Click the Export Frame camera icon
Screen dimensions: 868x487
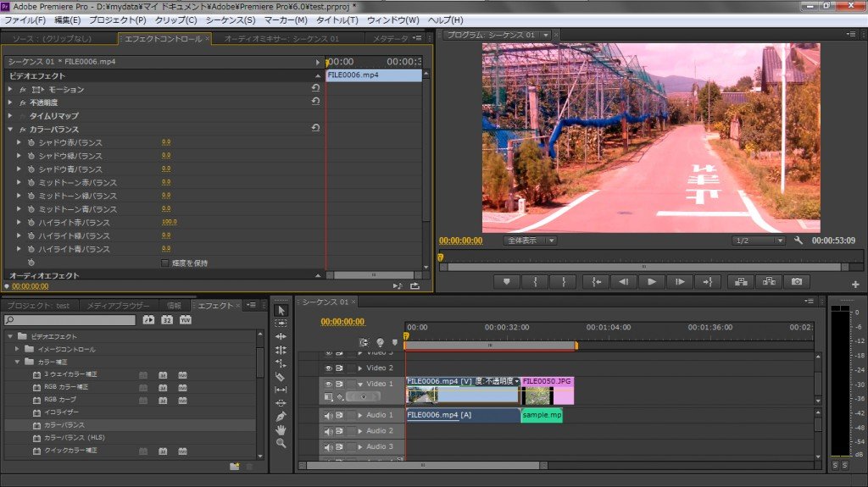[x=797, y=282]
